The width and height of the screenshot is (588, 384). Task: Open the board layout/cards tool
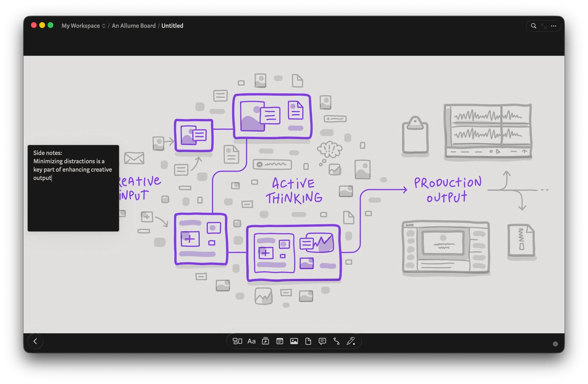point(237,341)
